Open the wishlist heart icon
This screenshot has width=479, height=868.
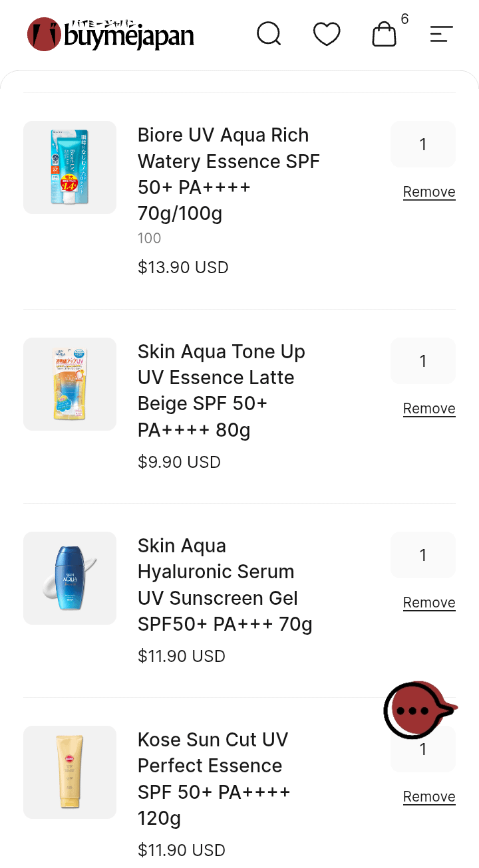[327, 34]
